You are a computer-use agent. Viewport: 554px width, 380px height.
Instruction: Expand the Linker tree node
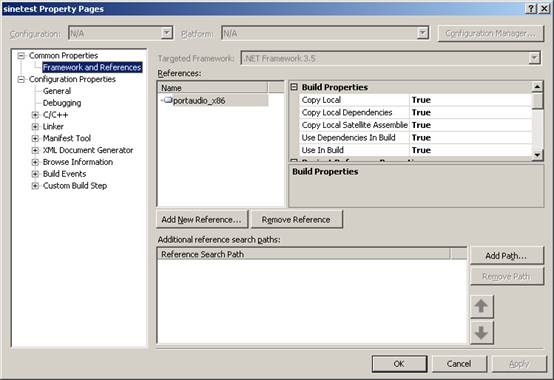pyautogui.click(x=35, y=126)
